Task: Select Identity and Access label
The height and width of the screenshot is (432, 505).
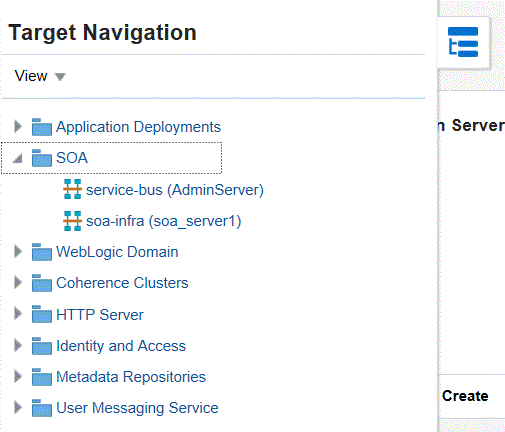Action: tap(121, 346)
